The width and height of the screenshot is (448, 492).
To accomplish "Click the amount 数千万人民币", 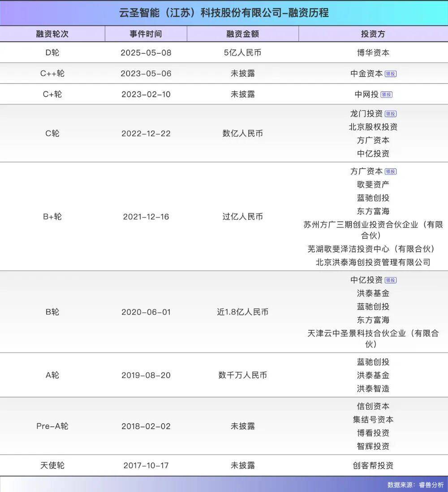I will pos(243,375).
